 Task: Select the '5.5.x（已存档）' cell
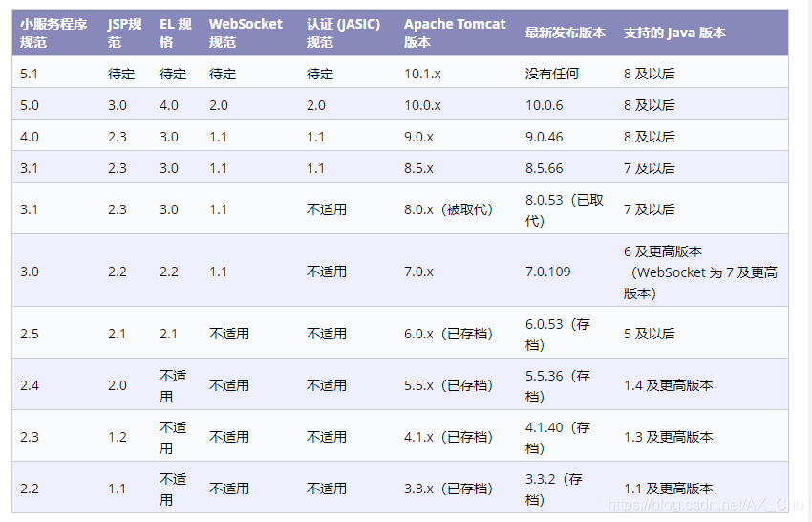point(448,385)
